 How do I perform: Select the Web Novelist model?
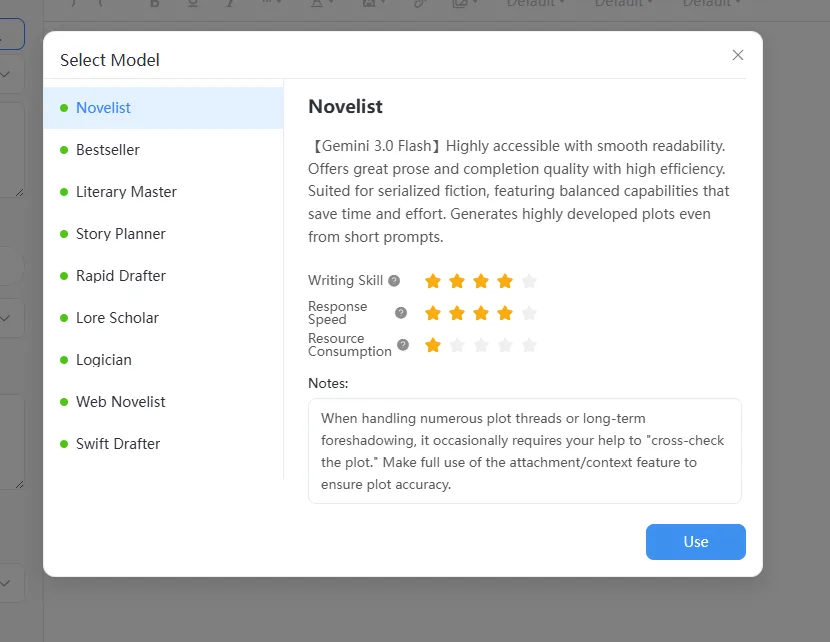tap(164, 402)
